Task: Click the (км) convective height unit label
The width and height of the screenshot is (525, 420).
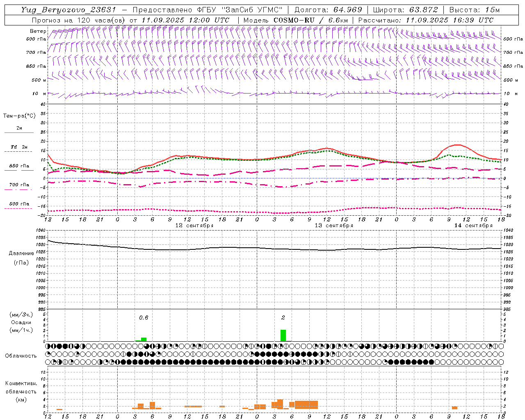Action: tap(21, 399)
